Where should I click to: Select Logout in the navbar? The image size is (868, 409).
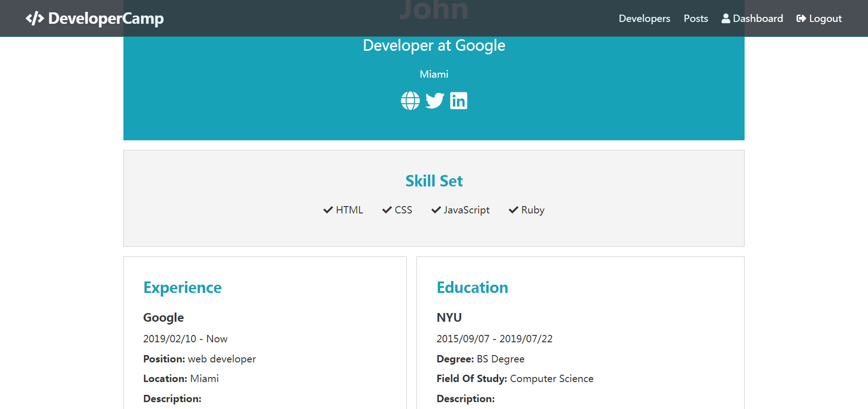point(819,18)
